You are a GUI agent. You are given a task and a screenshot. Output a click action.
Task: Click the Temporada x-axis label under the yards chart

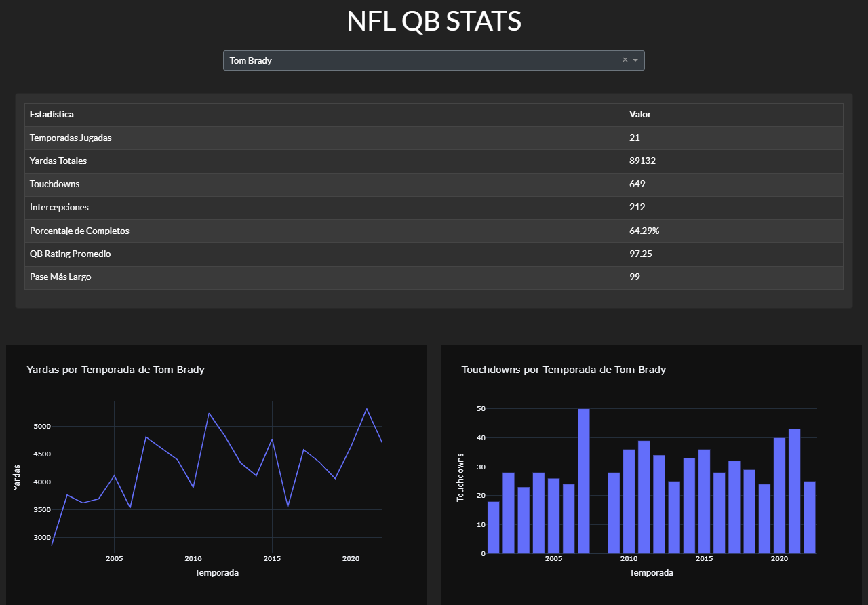217,572
